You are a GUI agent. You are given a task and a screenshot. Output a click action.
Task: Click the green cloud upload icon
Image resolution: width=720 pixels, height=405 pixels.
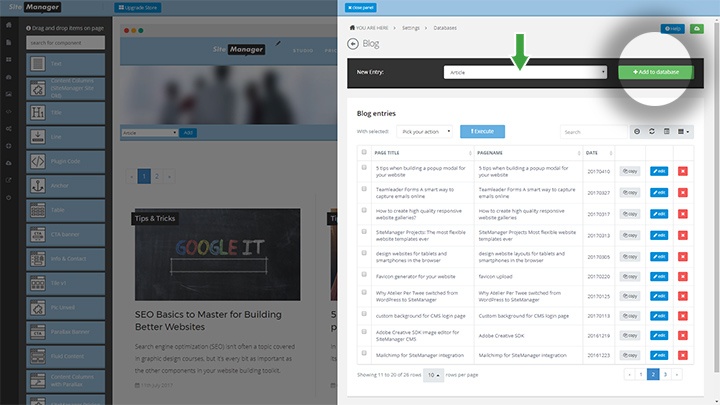click(697, 28)
